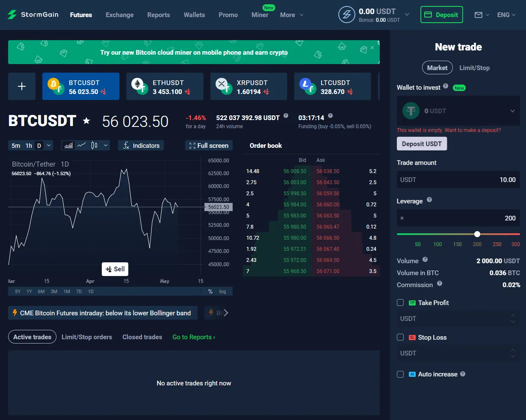
Task: Click the 24h volume help icon
Action: [x=286, y=116]
